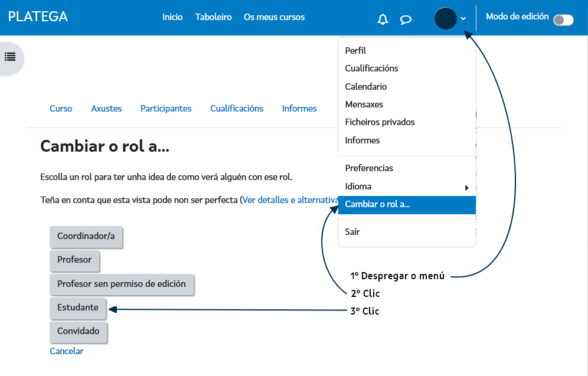The width and height of the screenshot is (588, 376).
Task: Select the Estudante role button
Action: pyautogui.click(x=77, y=308)
